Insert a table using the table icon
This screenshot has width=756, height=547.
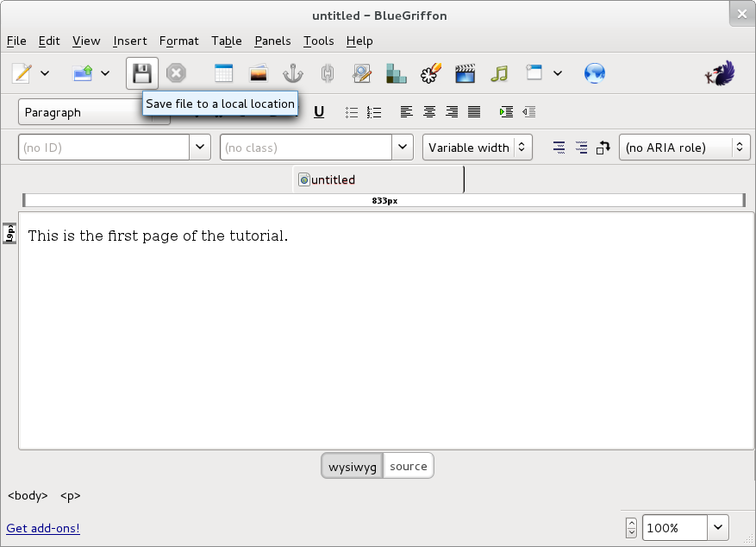pos(223,73)
